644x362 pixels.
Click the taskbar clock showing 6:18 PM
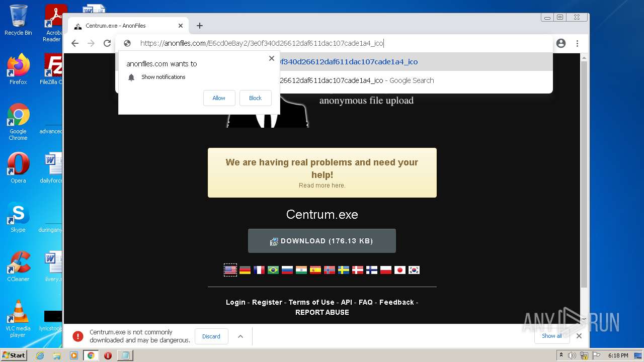pos(618,355)
